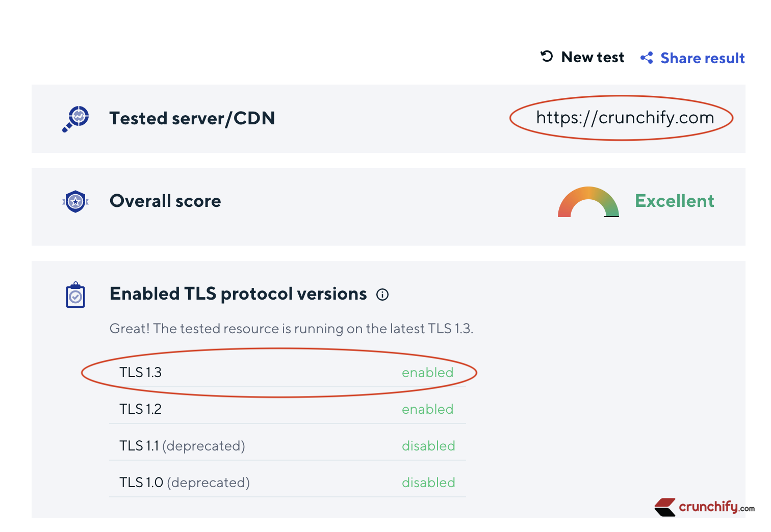Select the TLS 1.3 row label

click(141, 373)
